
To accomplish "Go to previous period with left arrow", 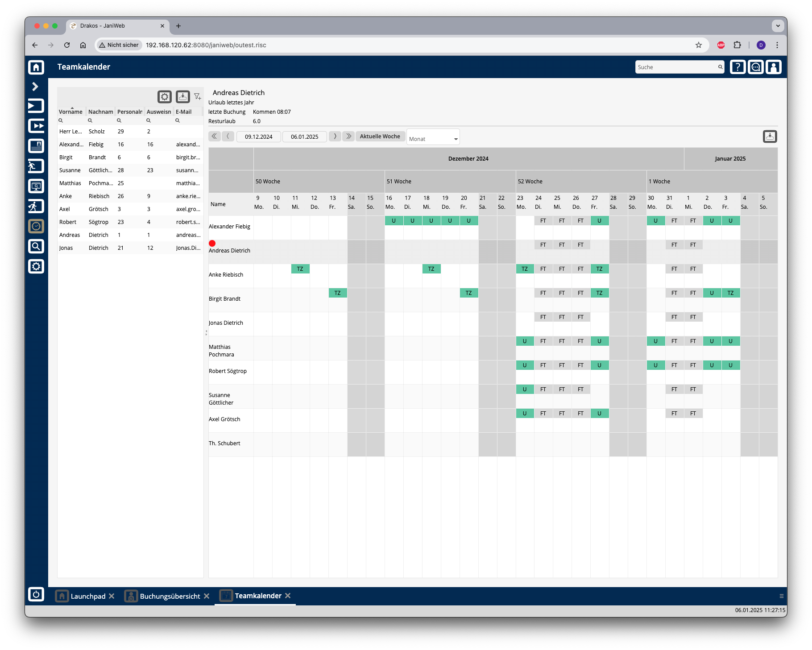I will point(228,136).
